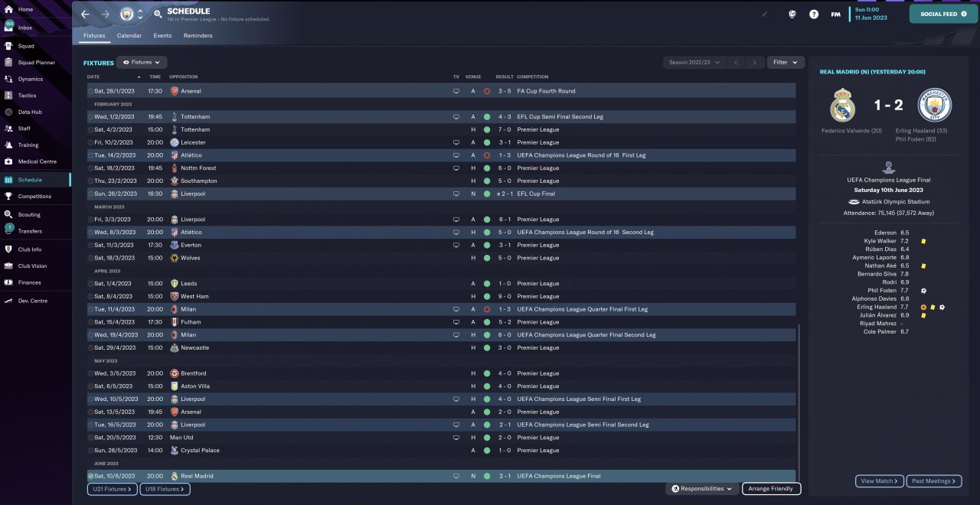
Task: Open the Data Hub
Action: [30, 112]
